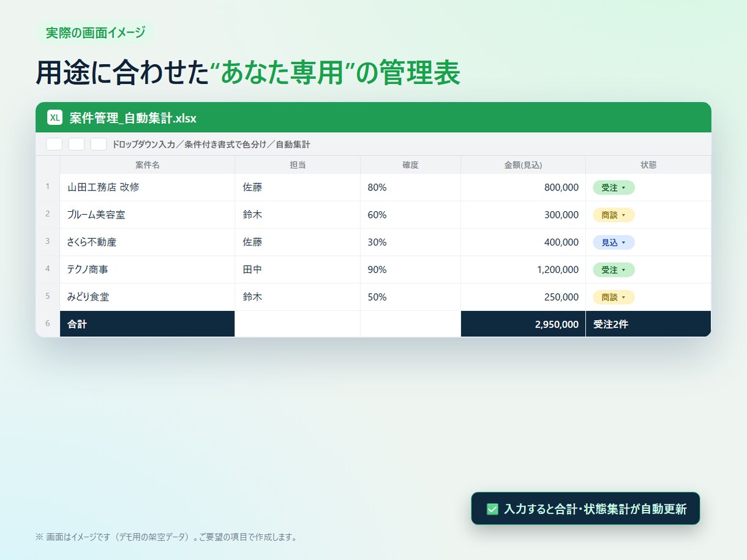747x560 pixels.
Task: Click the 400,000 amount cell
Action: tap(523, 242)
